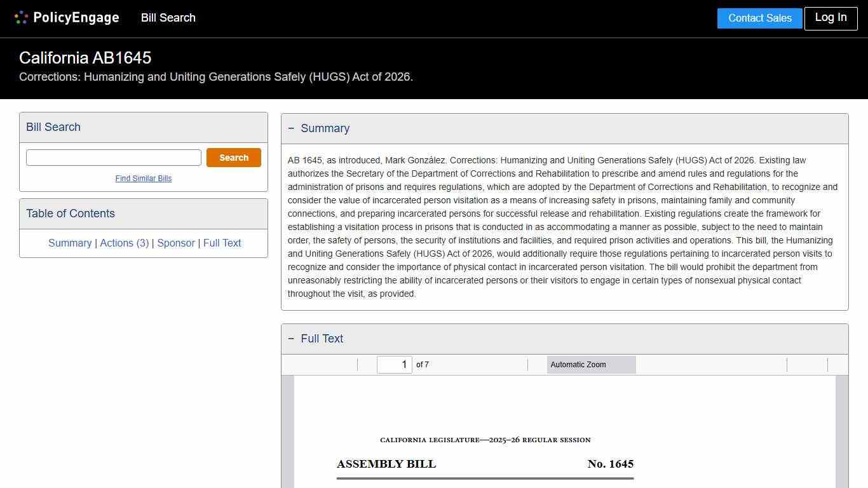
Task: Navigate to Full Text via Table of Contents
Action: point(222,243)
